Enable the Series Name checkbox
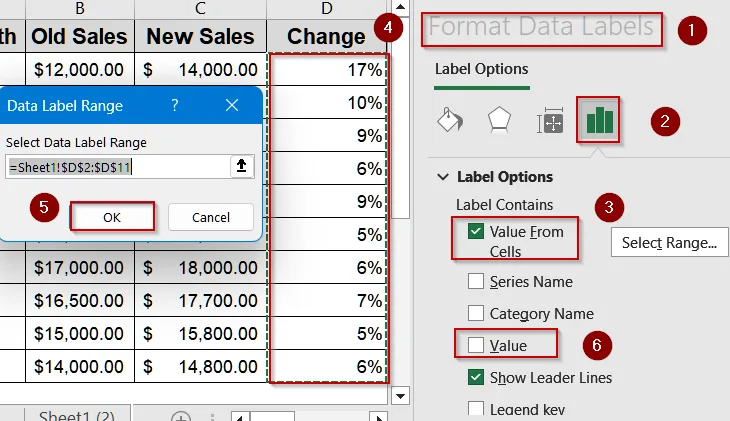The height and width of the screenshot is (421, 730). click(x=476, y=281)
